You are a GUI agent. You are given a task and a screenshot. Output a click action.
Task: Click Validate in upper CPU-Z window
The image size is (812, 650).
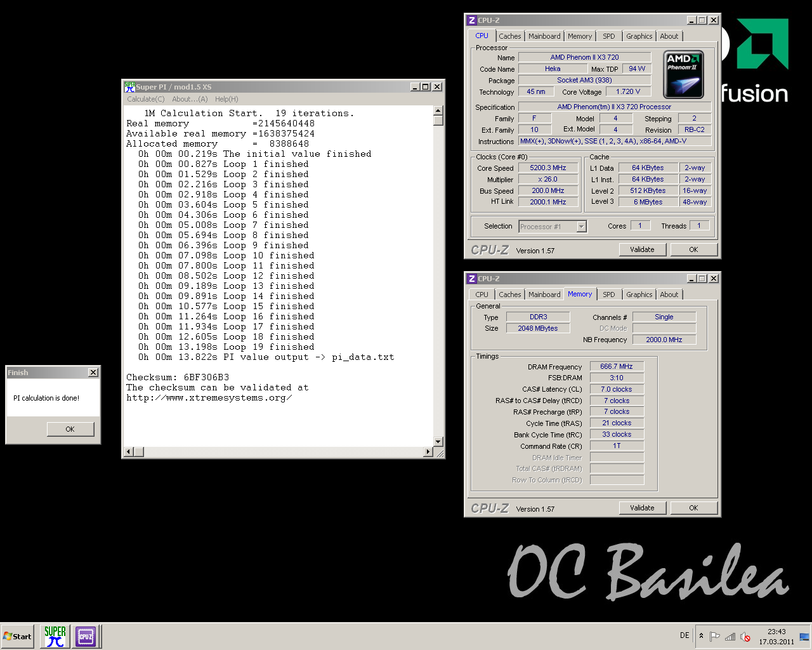pyautogui.click(x=642, y=249)
